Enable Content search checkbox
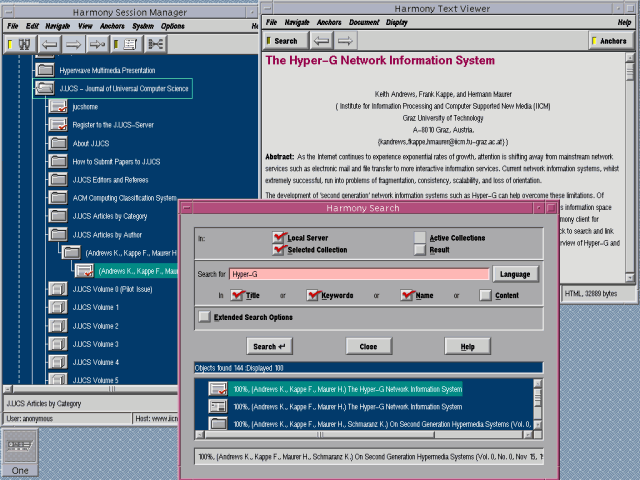640x480 pixels. pyautogui.click(x=485, y=295)
